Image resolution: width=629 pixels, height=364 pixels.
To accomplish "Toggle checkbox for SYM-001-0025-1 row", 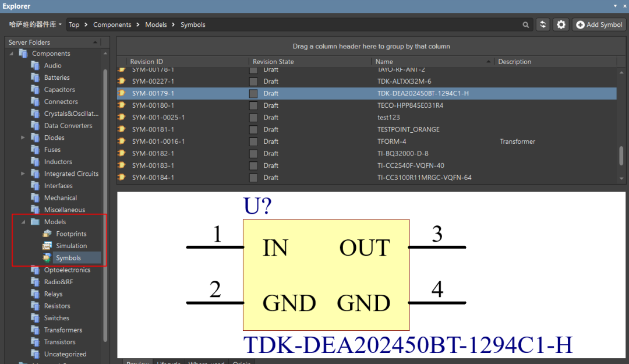I will tap(253, 118).
